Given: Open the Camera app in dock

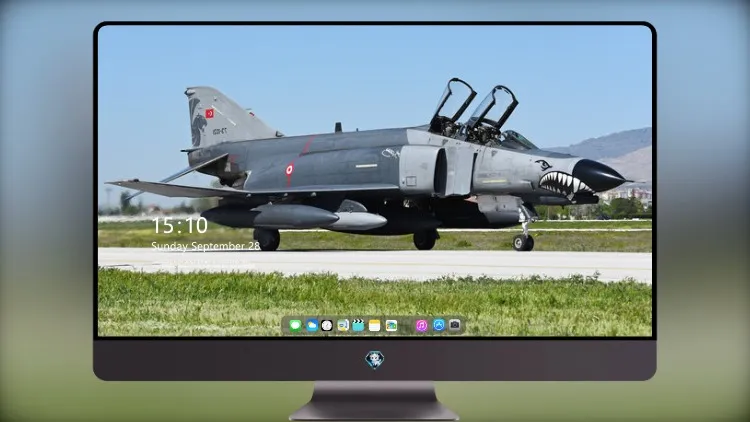Looking at the screenshot, I should (x=455, y=325).
